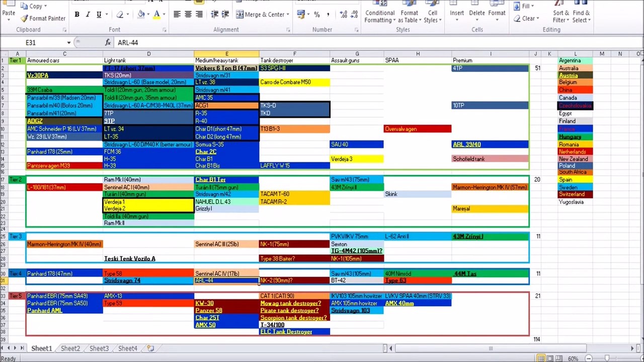644x362 pixels.
Task: Open font color dropdown arrow
Action: pyautogui.click(x=165, y=15)
